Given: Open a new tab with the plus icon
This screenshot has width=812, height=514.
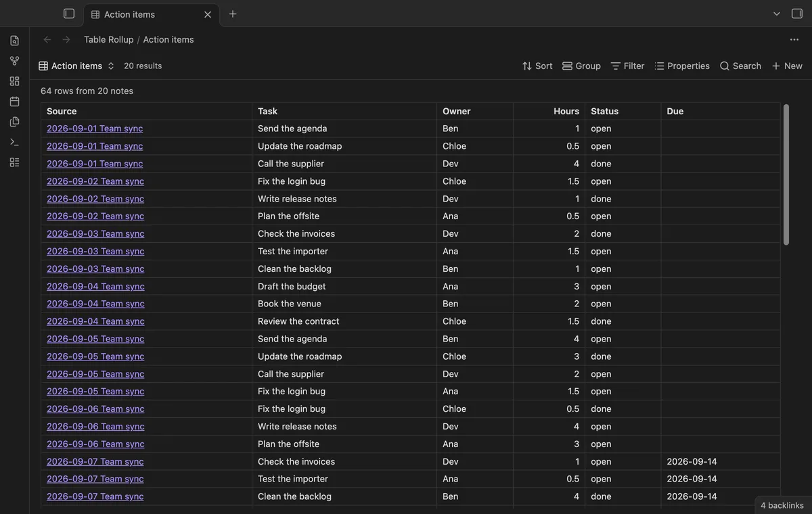Looking at the screenshot, I should (233, 14).
